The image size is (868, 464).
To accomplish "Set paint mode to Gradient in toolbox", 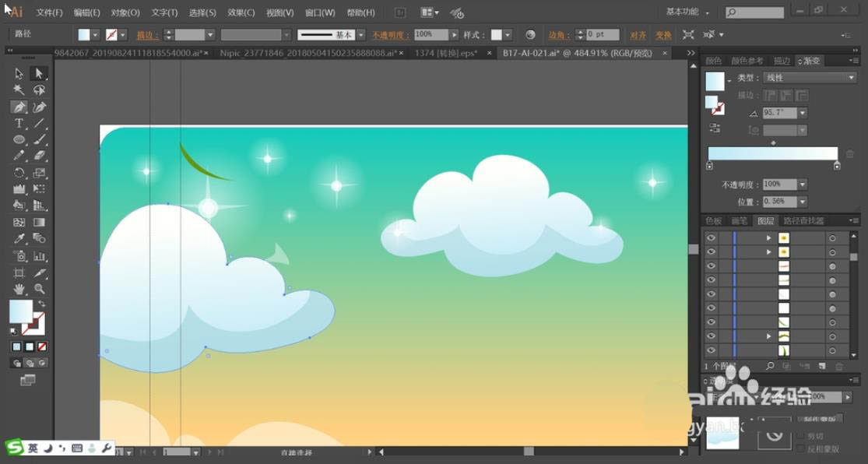I will pos(30,347).
